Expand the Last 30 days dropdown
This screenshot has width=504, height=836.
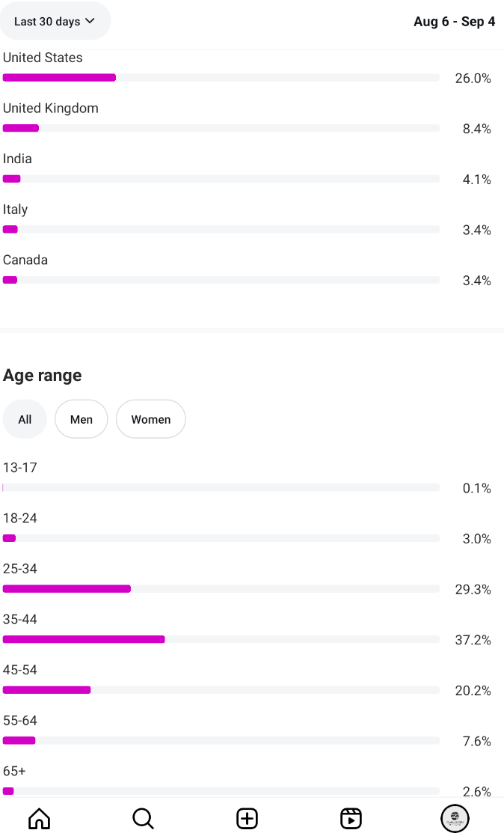(x=55, y=21)
